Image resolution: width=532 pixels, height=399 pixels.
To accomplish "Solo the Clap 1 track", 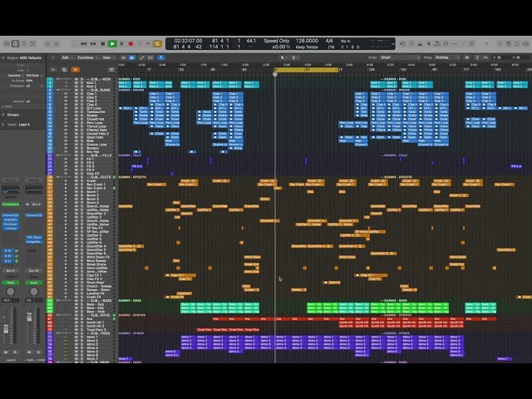I will [x=81, y=94].
